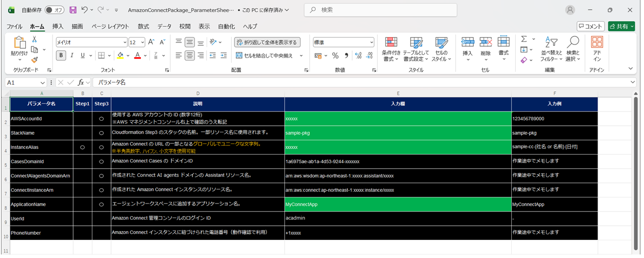This screenshot has width=644, height=258.
Task: Apply comma style number format
Action: (346, 56)
